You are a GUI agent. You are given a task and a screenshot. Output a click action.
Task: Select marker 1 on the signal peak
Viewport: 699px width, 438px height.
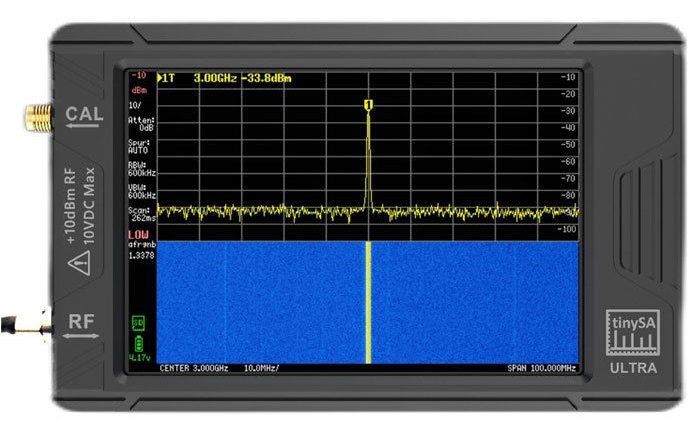tap(368, 104)
